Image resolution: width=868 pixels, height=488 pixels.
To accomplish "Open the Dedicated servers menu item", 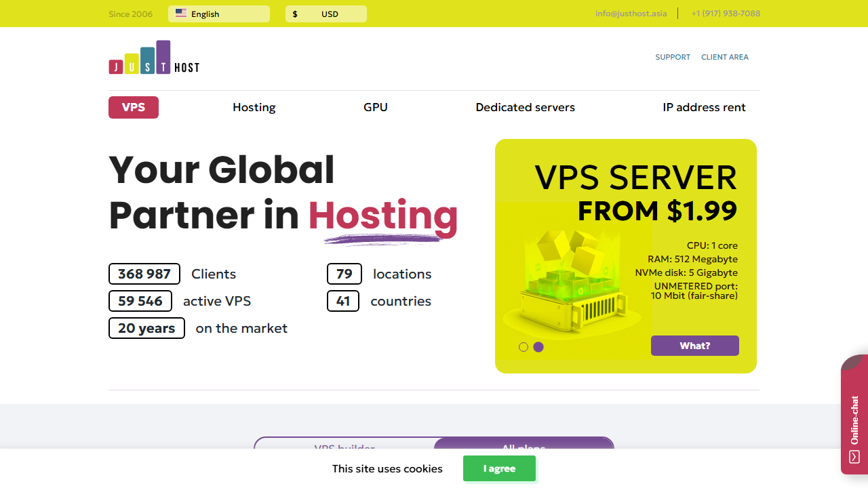I will coord(526,107).
